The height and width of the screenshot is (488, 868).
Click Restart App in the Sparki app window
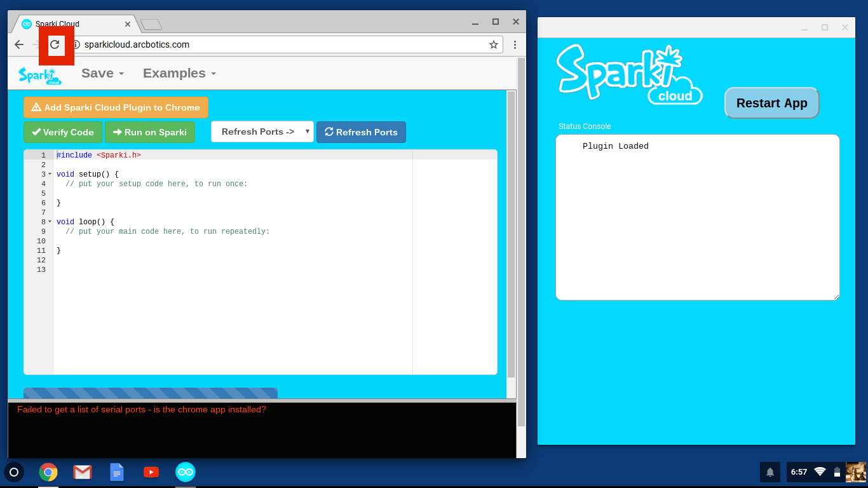[x=771, y=103]
